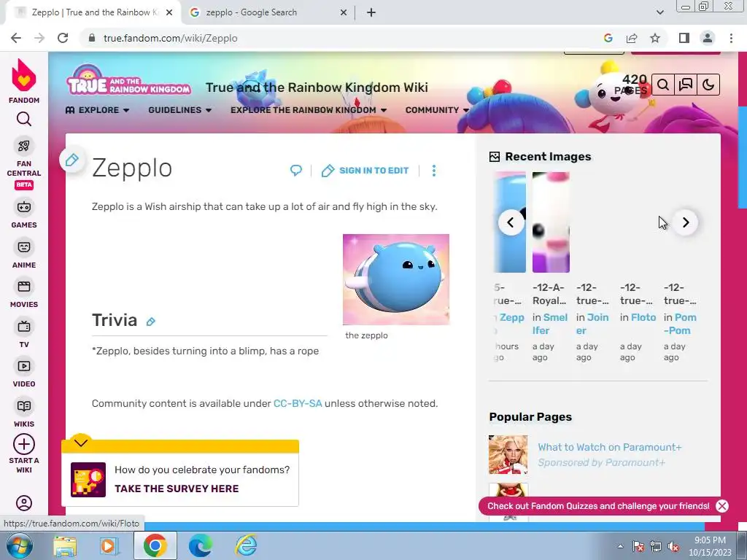Expand Explore The Rainbow Kingdom menu
Screen dimensions: 747x560
click(x=309, y=110)
